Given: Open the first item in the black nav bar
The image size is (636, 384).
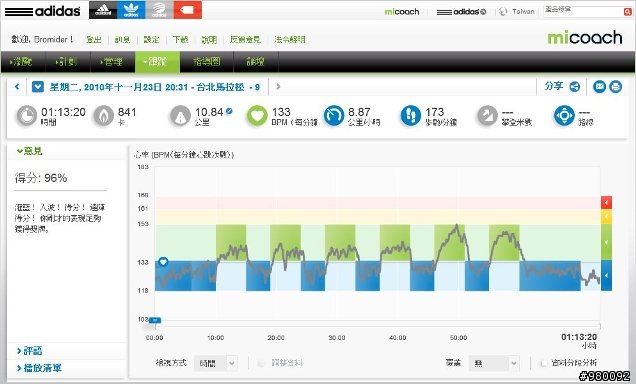Looking at the screenshot, I should 22,62.
